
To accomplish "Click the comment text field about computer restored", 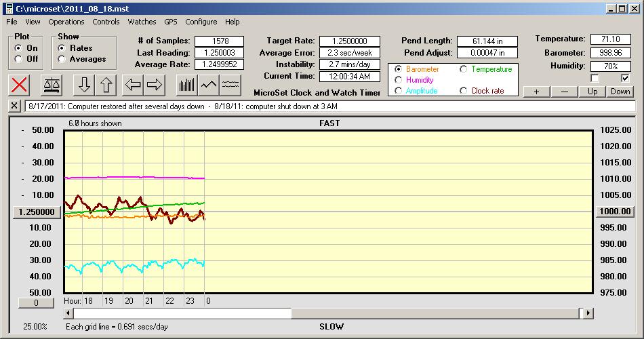I will (330, 106).
